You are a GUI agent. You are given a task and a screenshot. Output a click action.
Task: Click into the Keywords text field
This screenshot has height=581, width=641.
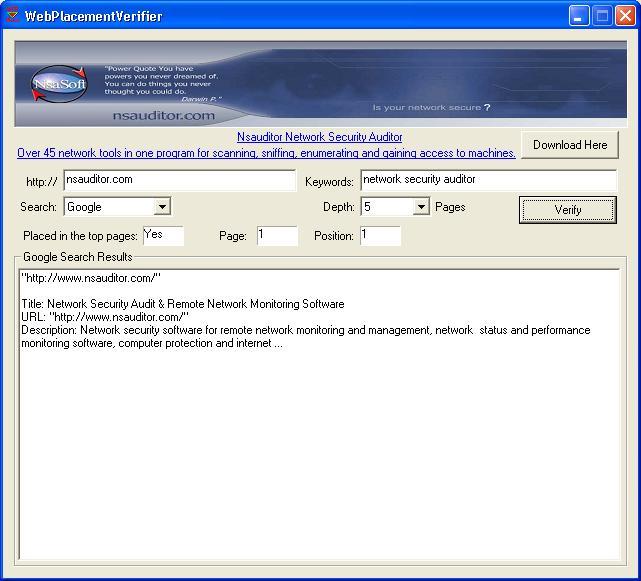coord(488,180)
